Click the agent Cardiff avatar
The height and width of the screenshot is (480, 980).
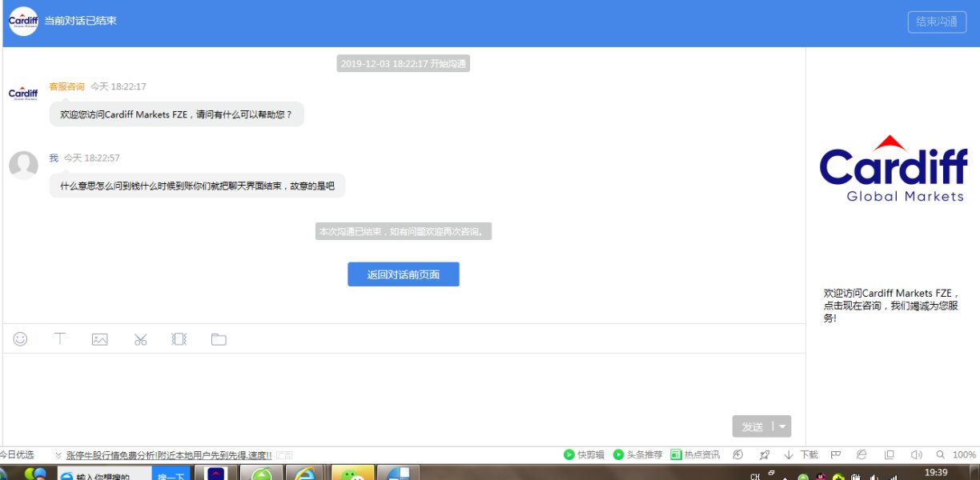(x=23, y=94)
